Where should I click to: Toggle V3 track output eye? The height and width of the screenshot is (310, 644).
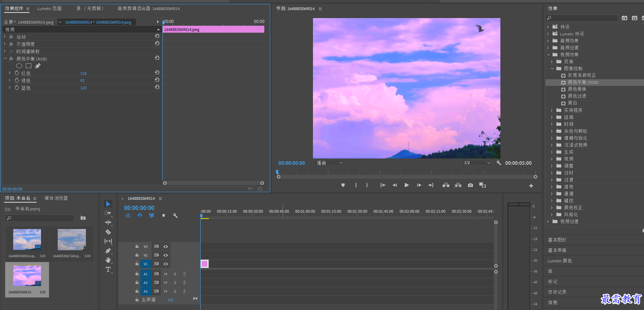[x=166, y=246]
